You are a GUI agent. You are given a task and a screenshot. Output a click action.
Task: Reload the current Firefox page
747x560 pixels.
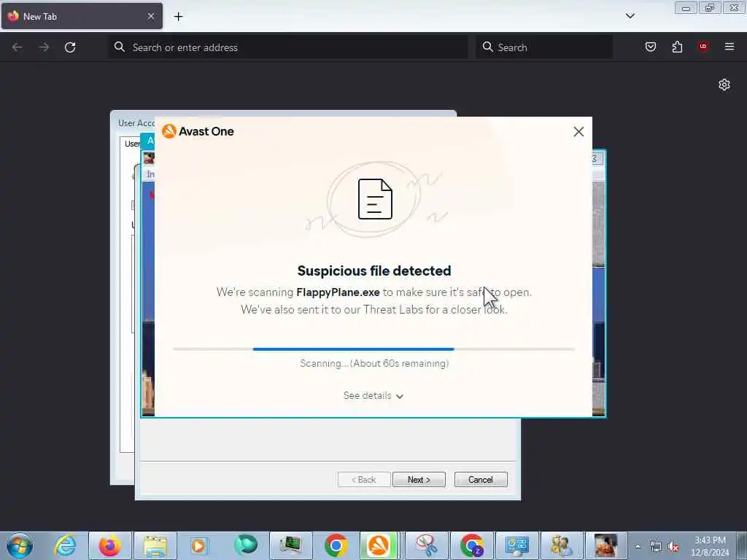70,47
